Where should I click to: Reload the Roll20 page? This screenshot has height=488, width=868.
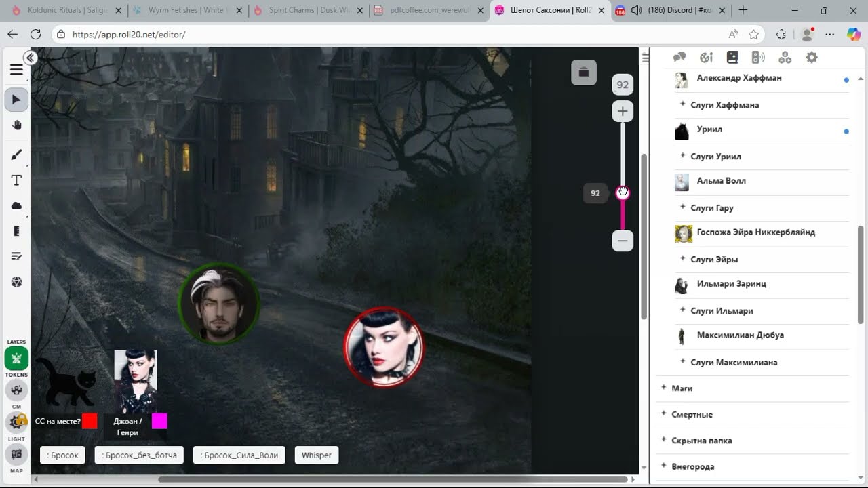[35, 34]
